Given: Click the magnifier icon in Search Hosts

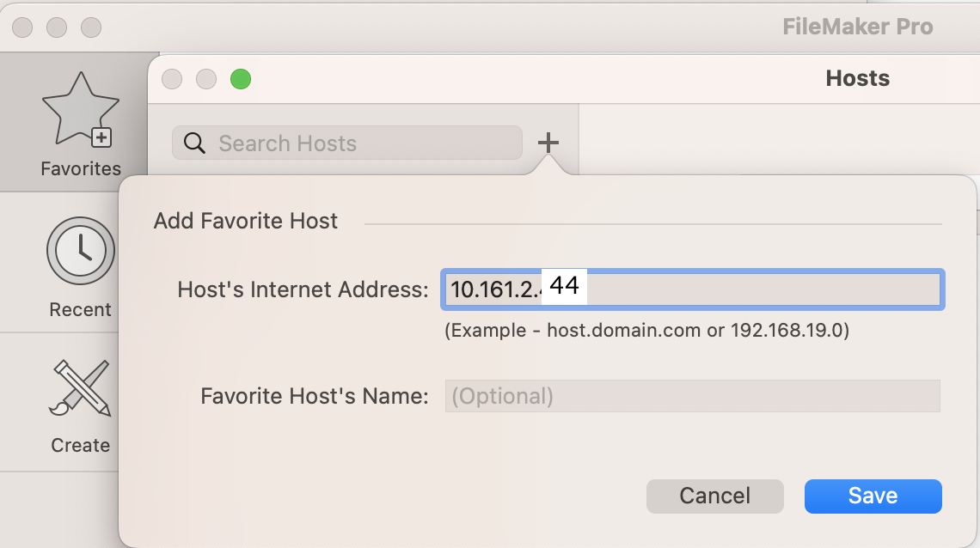Looking at the screenshot, I should click(194, 143).
